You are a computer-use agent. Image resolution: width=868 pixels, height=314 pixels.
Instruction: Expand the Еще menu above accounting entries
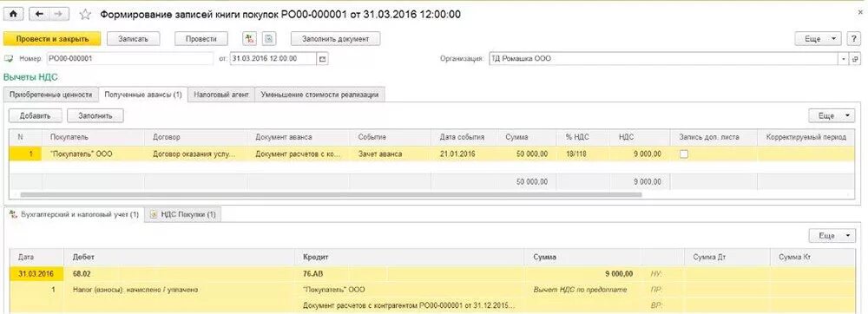832,236
